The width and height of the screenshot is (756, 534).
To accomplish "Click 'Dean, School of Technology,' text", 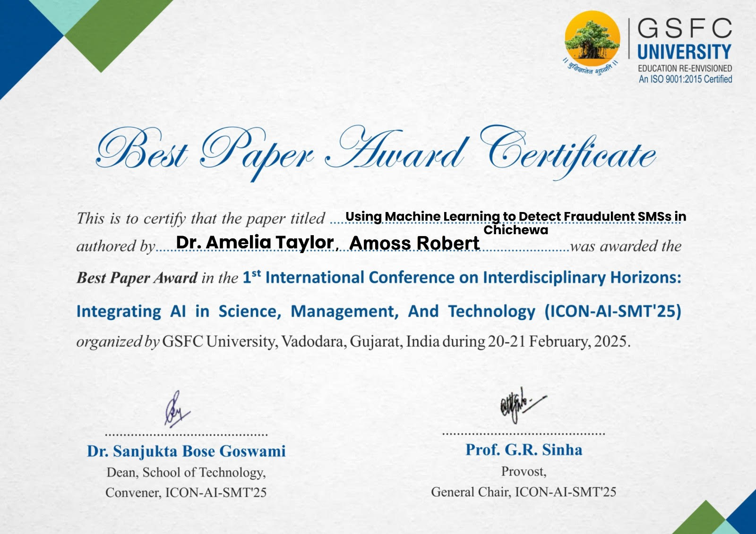I will coord(186,473).
